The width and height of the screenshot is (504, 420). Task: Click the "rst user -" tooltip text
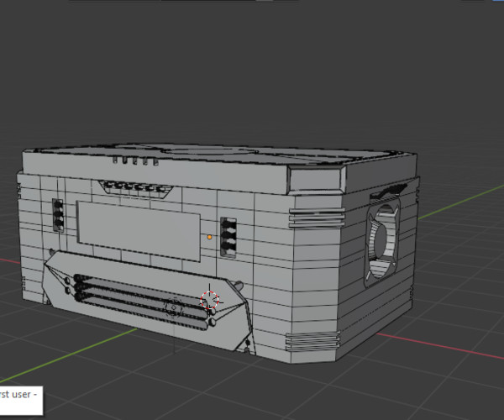pos(18,394)
